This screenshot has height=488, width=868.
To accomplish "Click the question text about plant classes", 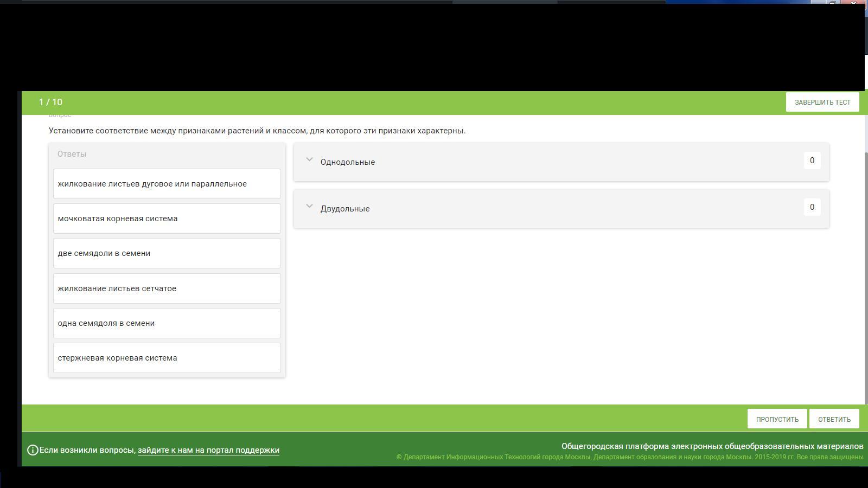I will (257, 131).
